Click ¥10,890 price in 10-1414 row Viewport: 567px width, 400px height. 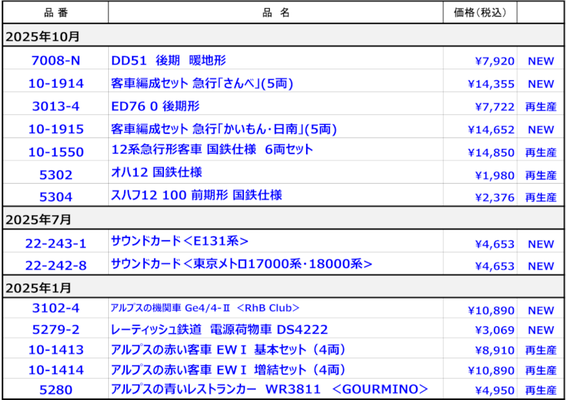coord(491,371)
